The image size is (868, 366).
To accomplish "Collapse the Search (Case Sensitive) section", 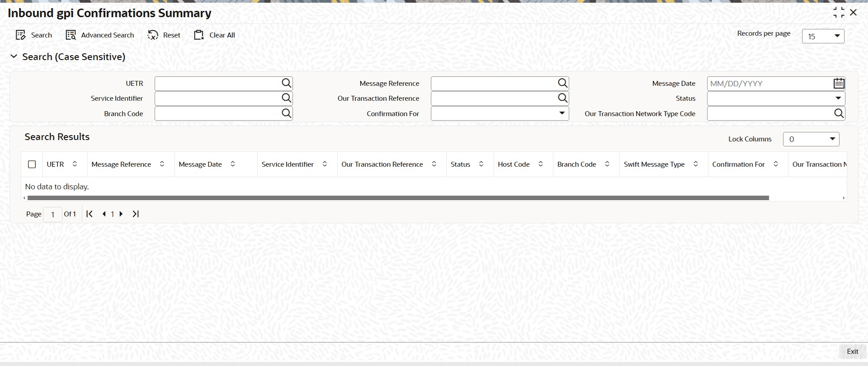I will pyautogui.click(x=14, y=56).
